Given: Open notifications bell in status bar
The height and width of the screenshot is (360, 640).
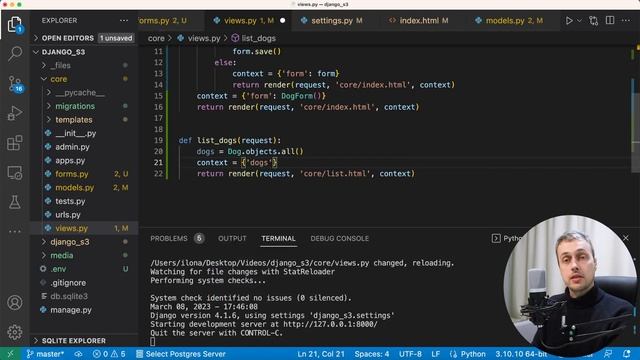Looking at the screenshot, I should [x=627, y=354].
